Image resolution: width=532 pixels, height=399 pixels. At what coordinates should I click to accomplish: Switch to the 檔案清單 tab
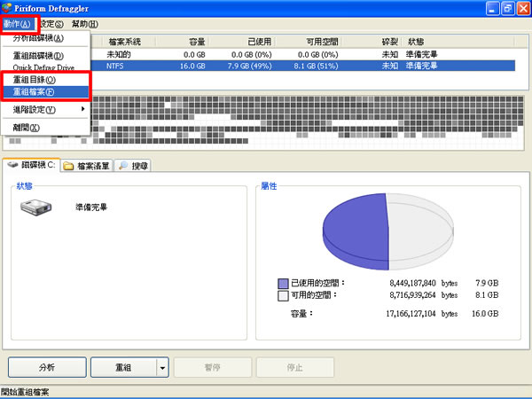[x=87, y=166]
